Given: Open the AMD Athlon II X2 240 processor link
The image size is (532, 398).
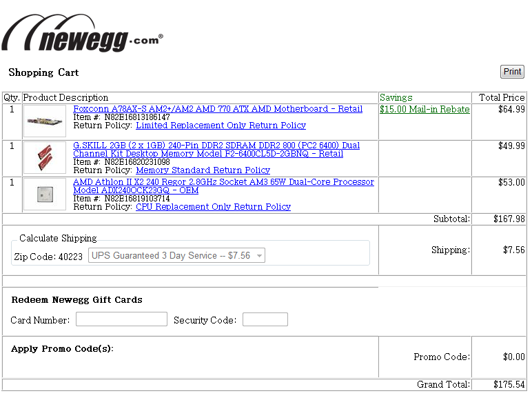Looking at the screenshot, I should click(223, 186).
